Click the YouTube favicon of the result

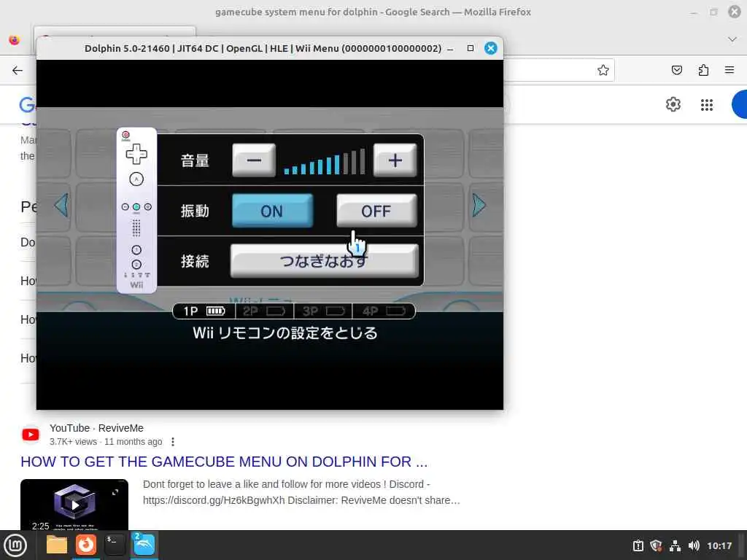pos(31,435)
